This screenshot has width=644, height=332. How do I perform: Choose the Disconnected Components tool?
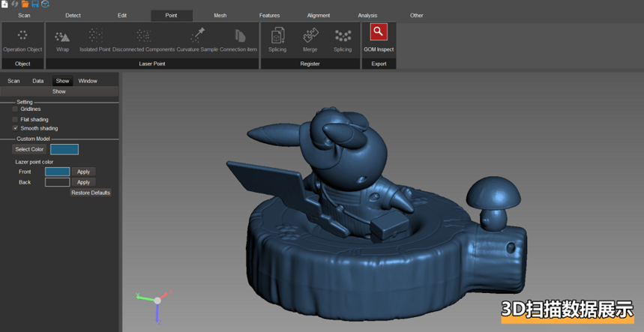tap(144, 36)
